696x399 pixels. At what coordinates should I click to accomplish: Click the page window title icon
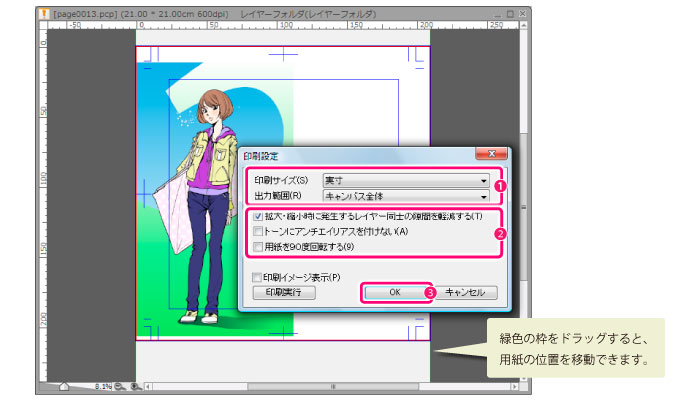[x=44, y=14]
